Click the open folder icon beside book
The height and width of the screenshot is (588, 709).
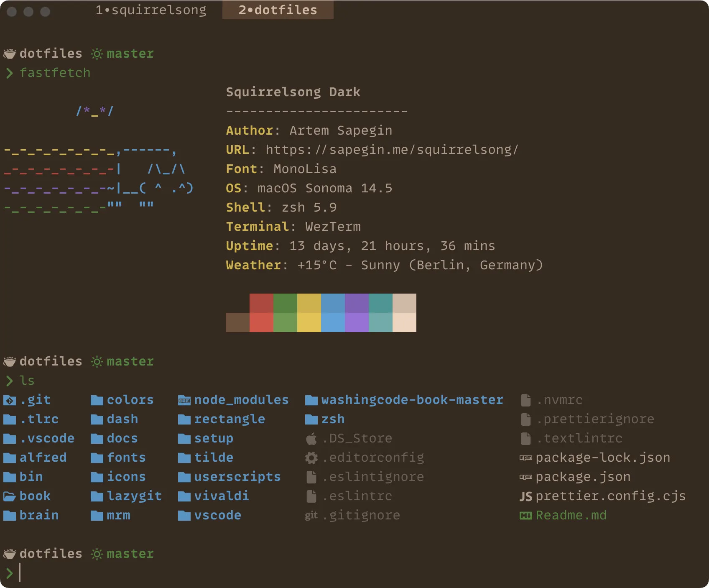pos(10,496)
